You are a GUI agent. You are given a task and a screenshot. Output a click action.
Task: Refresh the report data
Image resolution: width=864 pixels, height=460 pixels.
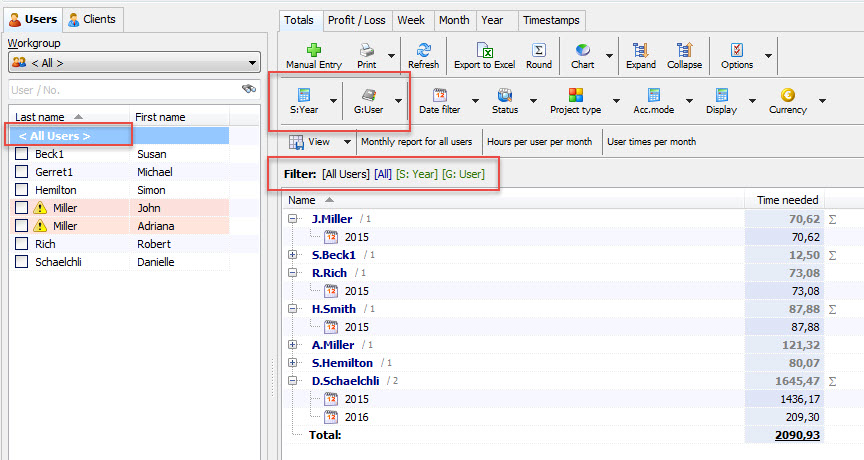click(423, 50)
